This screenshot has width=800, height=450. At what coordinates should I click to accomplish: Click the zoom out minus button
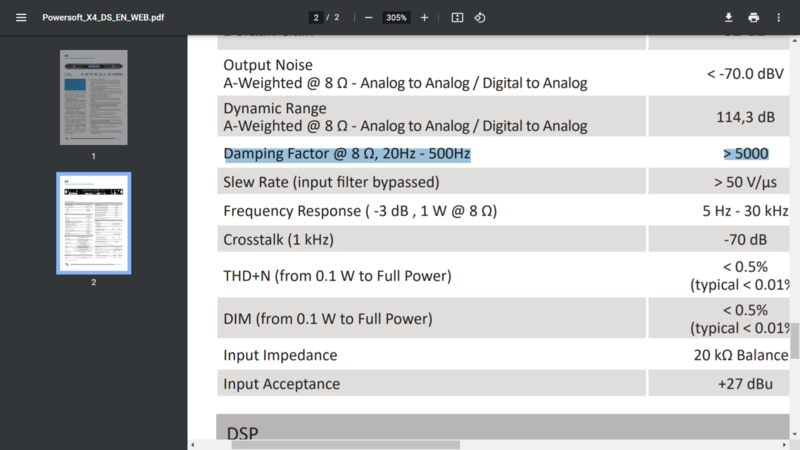point(368,18)
